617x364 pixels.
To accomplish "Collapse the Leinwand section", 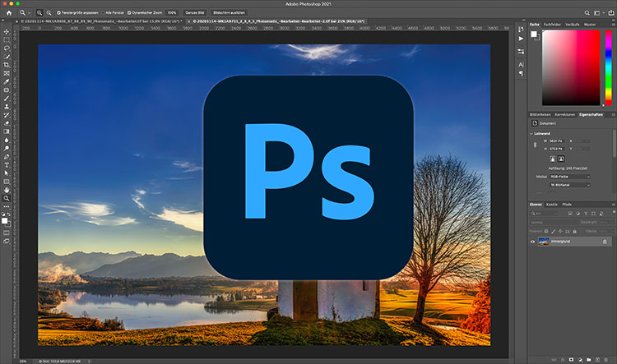I will pyautogui.click(x=531, y=134).
